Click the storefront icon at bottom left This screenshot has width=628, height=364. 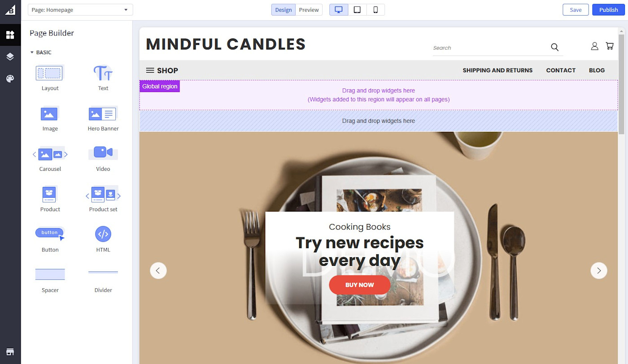pos(10,351)
